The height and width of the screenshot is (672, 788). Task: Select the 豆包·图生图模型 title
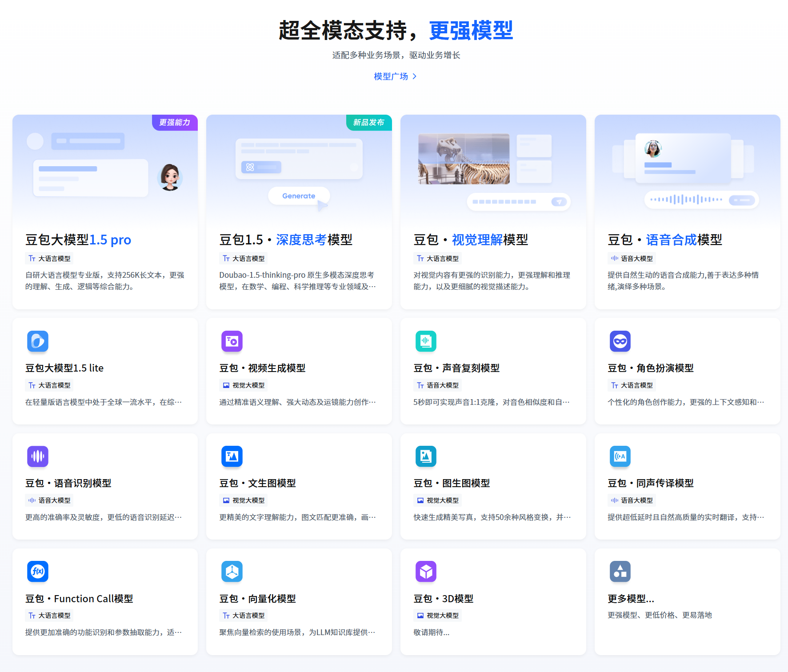pyautogui.click(x=452, y=483)
